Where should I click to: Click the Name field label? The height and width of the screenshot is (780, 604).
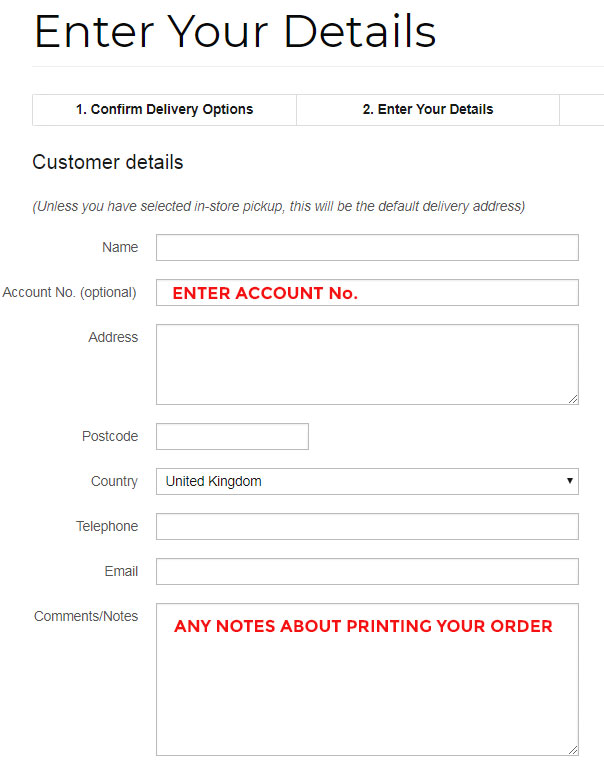[120, 247]
